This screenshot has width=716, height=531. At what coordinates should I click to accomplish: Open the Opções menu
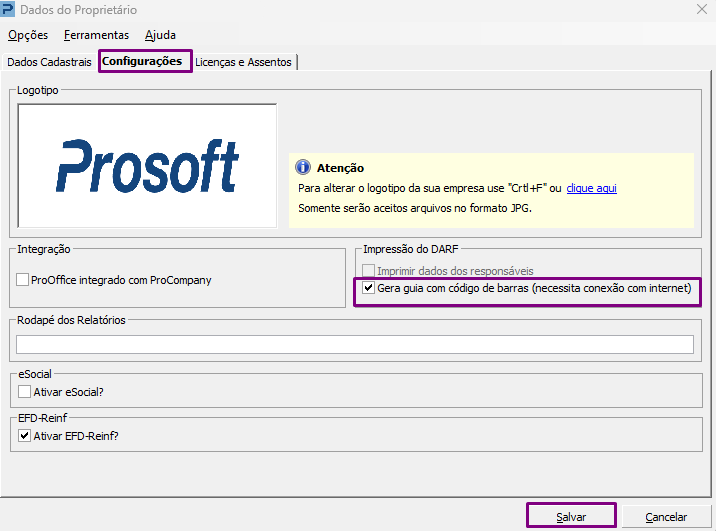tap(28, 35)
